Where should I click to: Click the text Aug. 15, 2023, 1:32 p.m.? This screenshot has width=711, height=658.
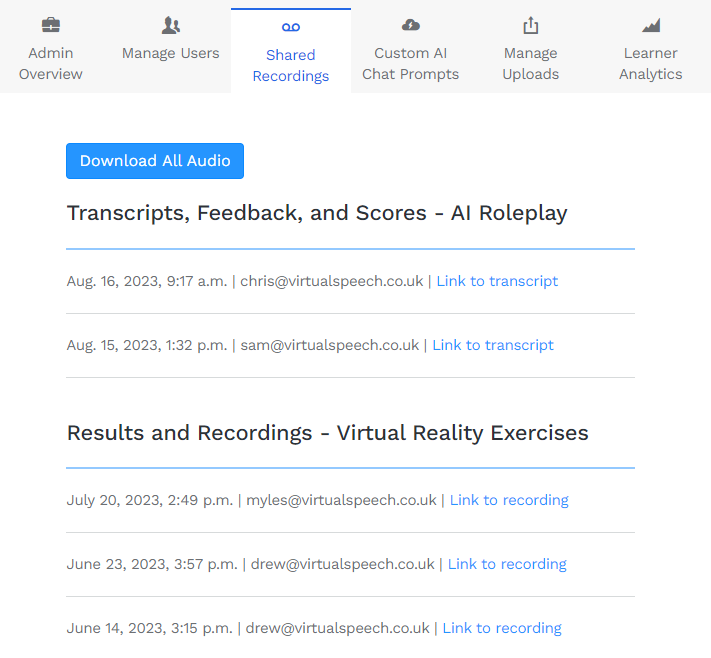(x=147, y=345)
